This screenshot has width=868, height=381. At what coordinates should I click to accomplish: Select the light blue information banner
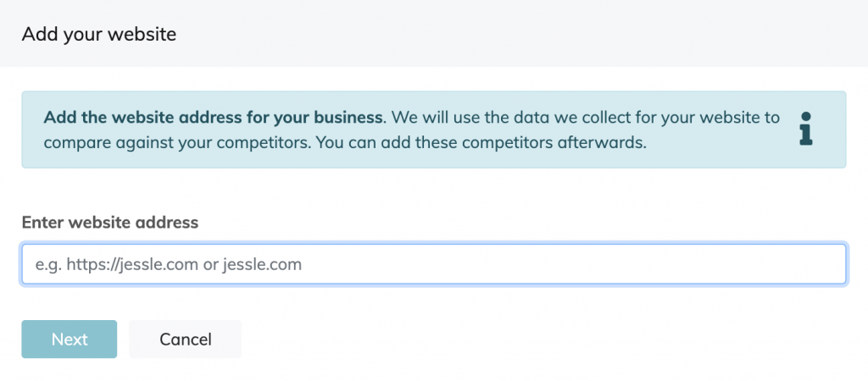click(x=433, y=130)
